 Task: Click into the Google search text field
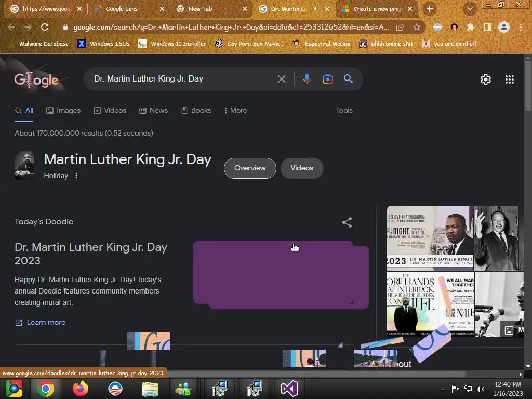[x=183, y=79]
